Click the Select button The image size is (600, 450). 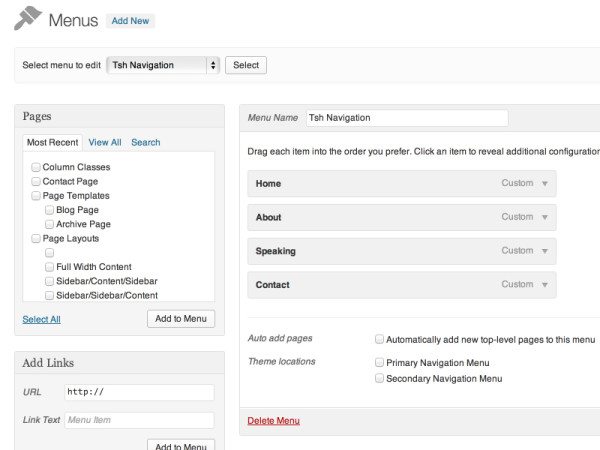point(246,65)
